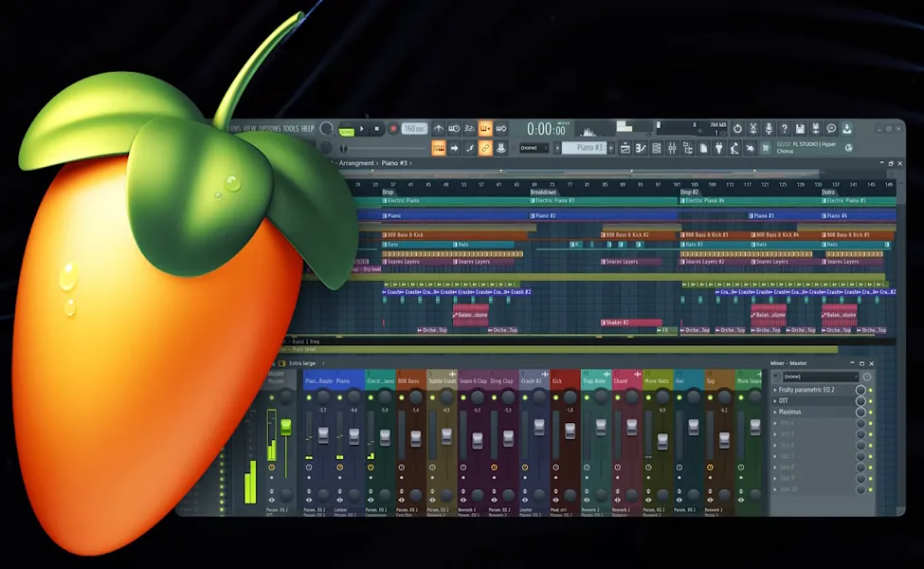This screenshot has width=924, height=569.
Task: Open the Piano #3 pattern selector
Action: pyautogui.click(x=585, y=148)
